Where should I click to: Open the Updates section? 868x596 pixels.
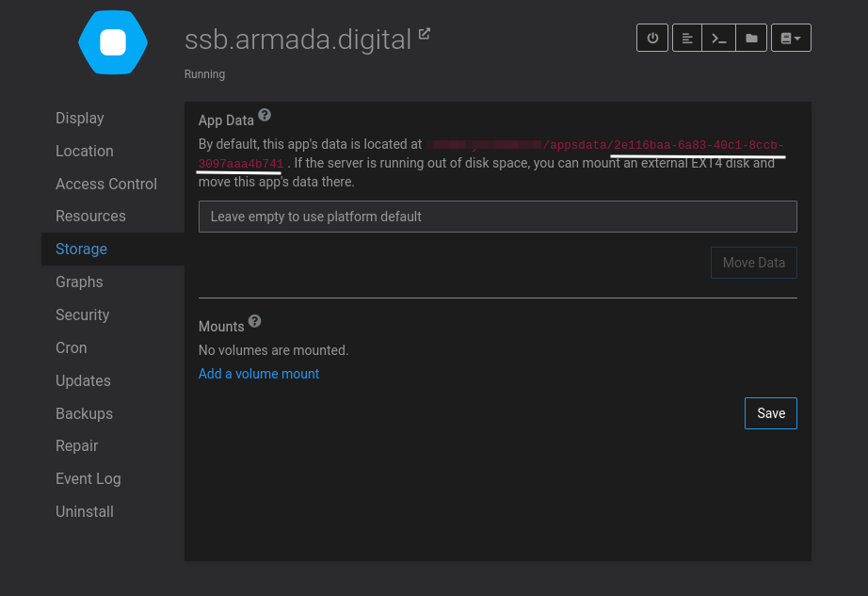point(83,380)
